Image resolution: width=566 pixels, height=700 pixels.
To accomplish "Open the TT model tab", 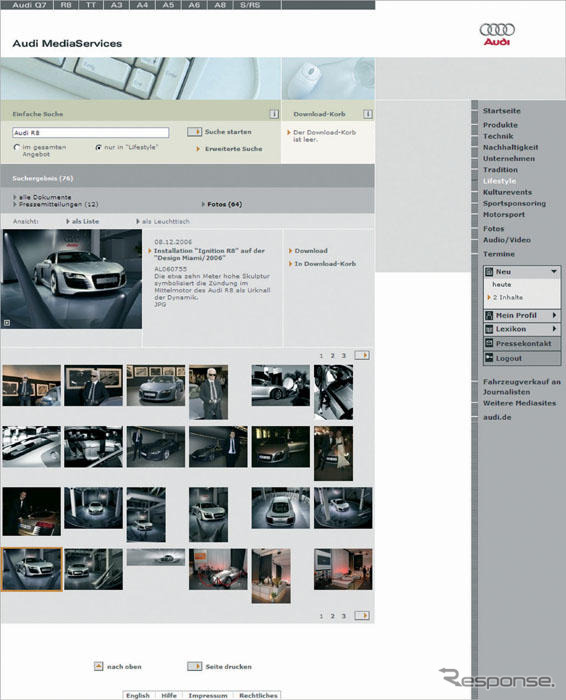I will point(91,5).
